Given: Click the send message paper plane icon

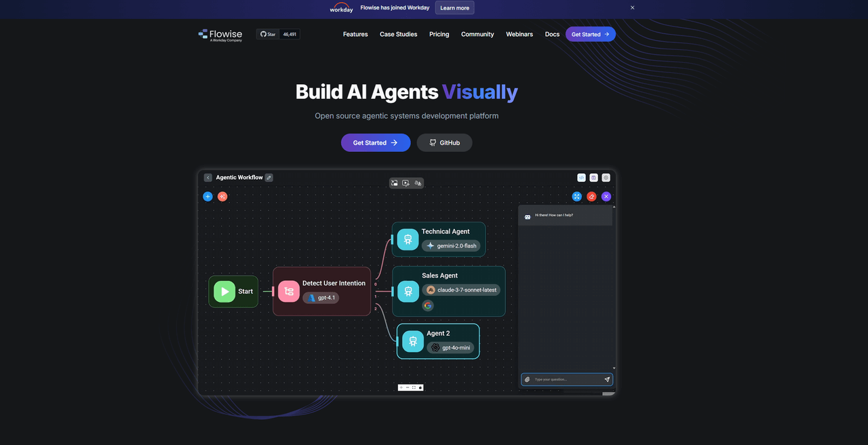Looking at the screenshot, I should click(x=607, y=379).
